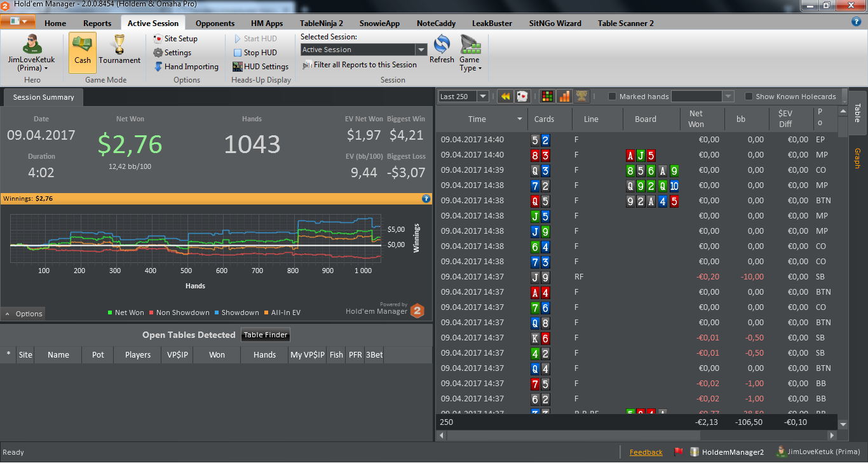
Task: Click the Showdown blue legend swatch
Action: tap(217, 312)
